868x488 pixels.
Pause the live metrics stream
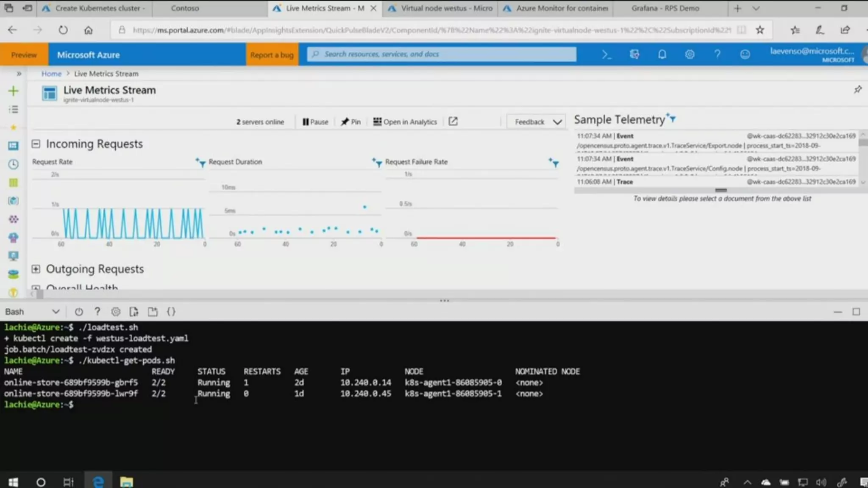coord(315,122)
